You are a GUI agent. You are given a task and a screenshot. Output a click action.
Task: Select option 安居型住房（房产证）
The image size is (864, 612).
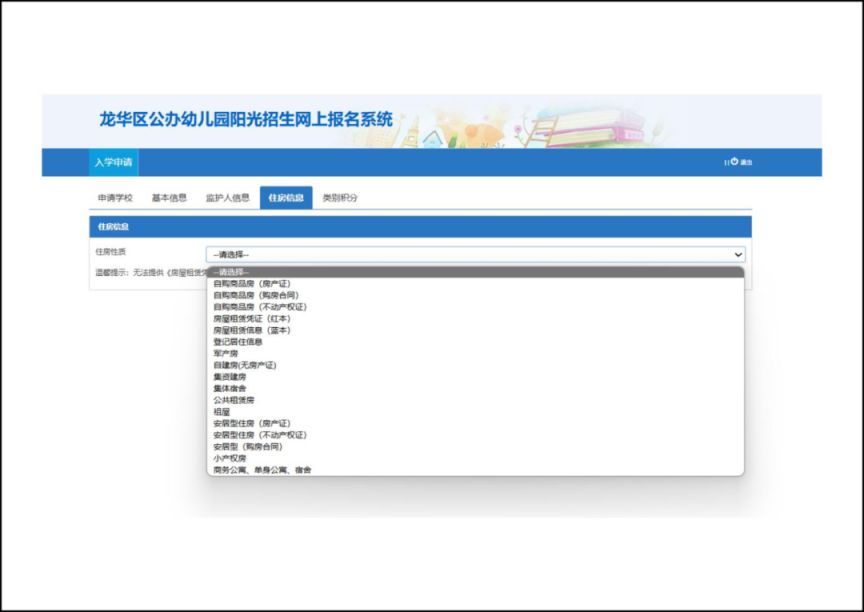pyautogui.click(x=476, y=423)
